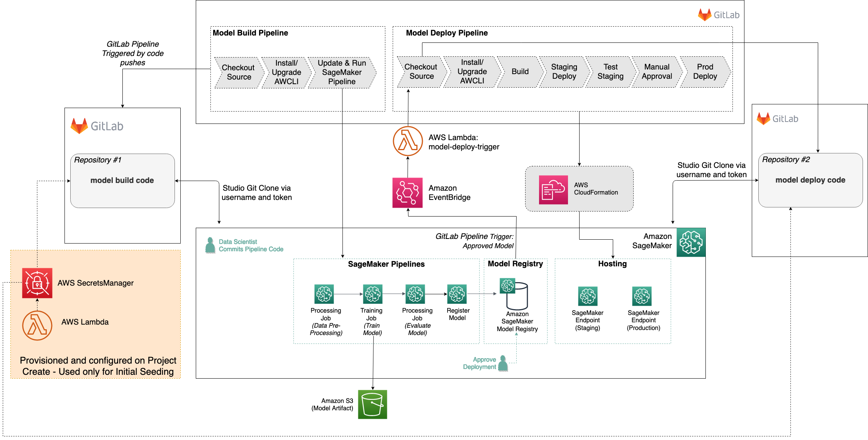This screenshot has width=868, height=440.
Task: Select the AWS Lambda: model-deploy-trigger label
Action: point(464,142)
